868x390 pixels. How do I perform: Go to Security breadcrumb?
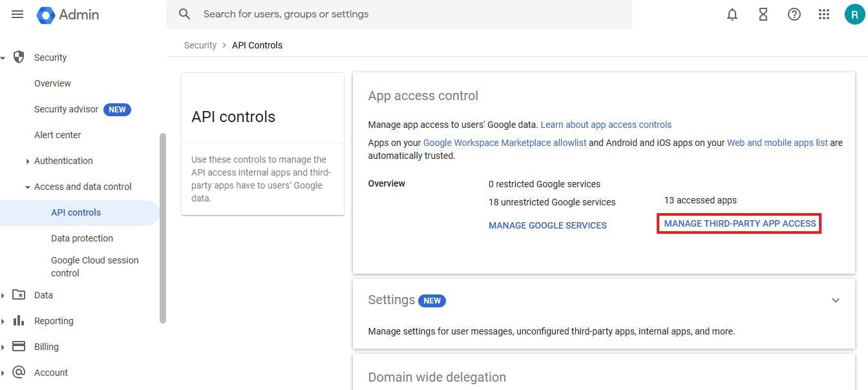pyautogui.click(x=200, y=45)
